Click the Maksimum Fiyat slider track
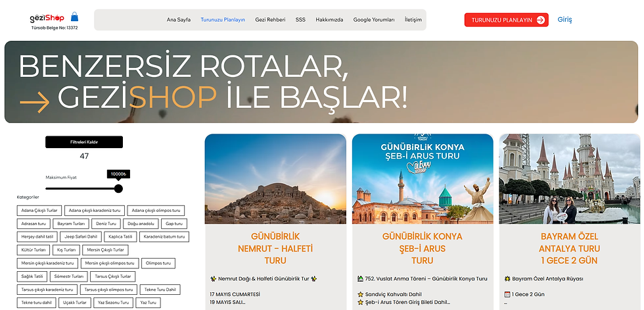Screen dimensions: 644x310 (x=81, y=189)
